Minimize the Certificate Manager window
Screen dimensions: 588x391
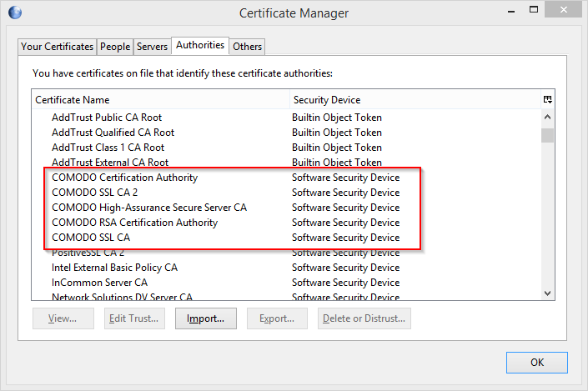tap(511, 11)
